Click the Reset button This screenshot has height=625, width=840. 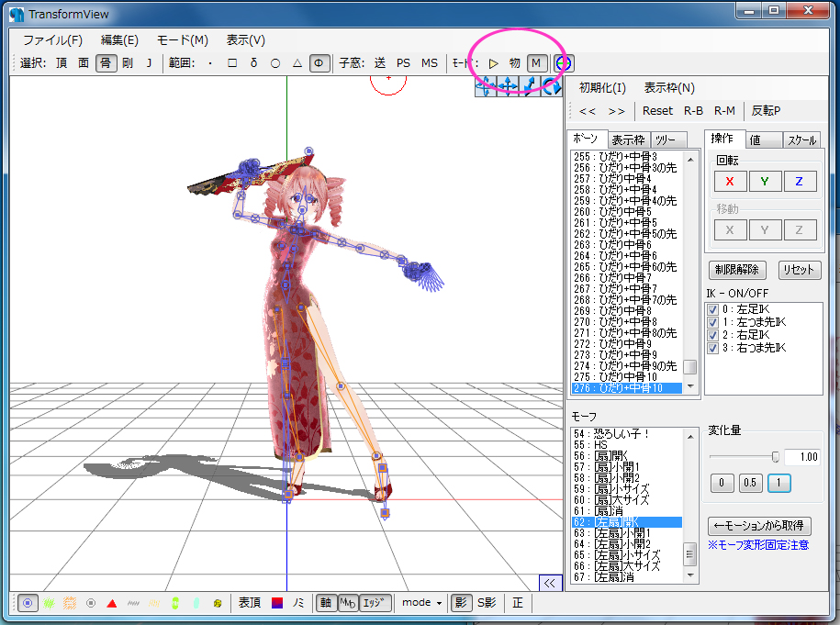pos(657,111)
